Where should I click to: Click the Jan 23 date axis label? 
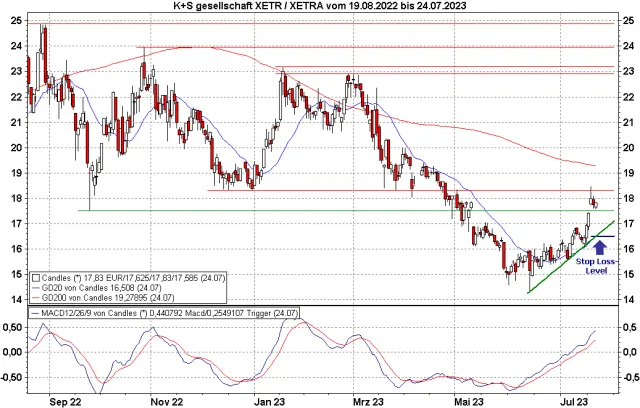tap(269, 402)
